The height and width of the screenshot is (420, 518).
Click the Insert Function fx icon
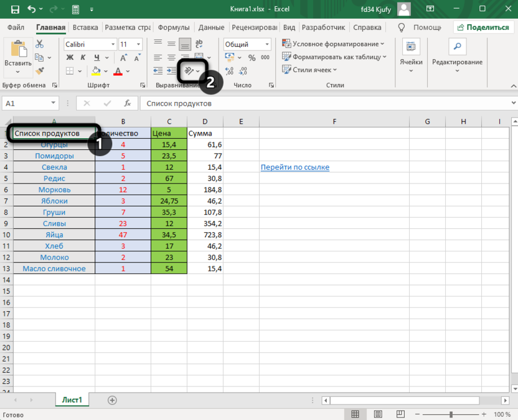(x=128, y=103)
